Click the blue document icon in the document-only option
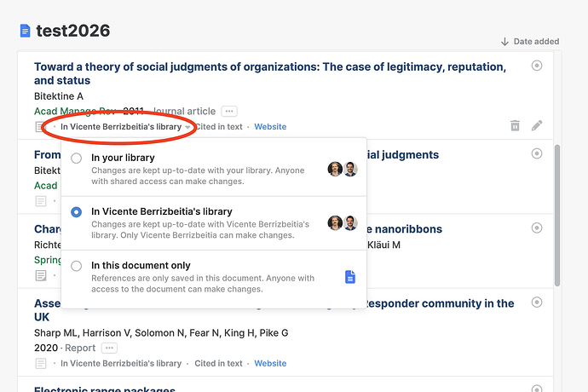588x392 pixels. point(350,277)
